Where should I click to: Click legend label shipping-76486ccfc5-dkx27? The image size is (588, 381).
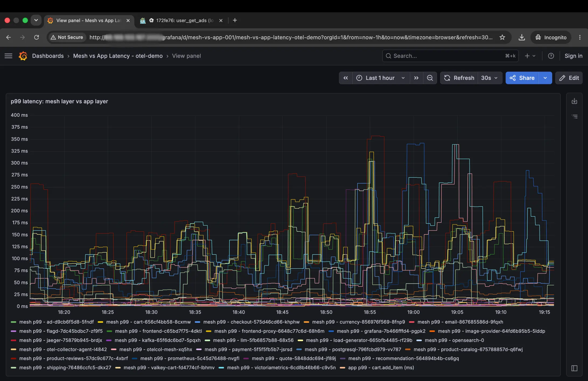pos(65,368)
